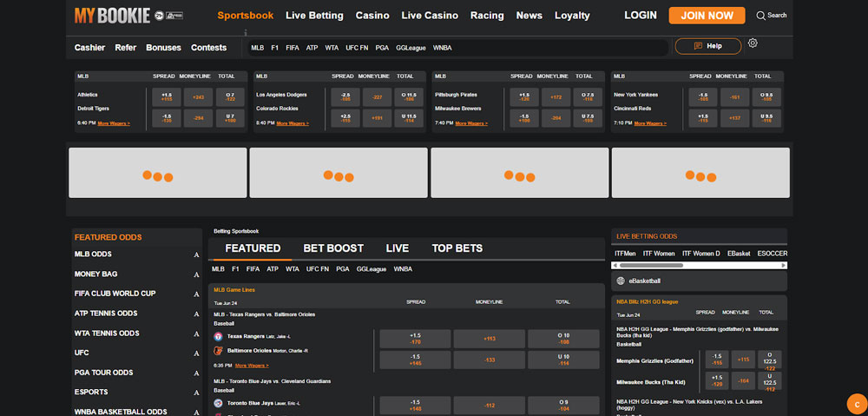Screen dimensions: 868x416
Task: Expand the MLB Odds sidebar section
Action: coord(196,254)
